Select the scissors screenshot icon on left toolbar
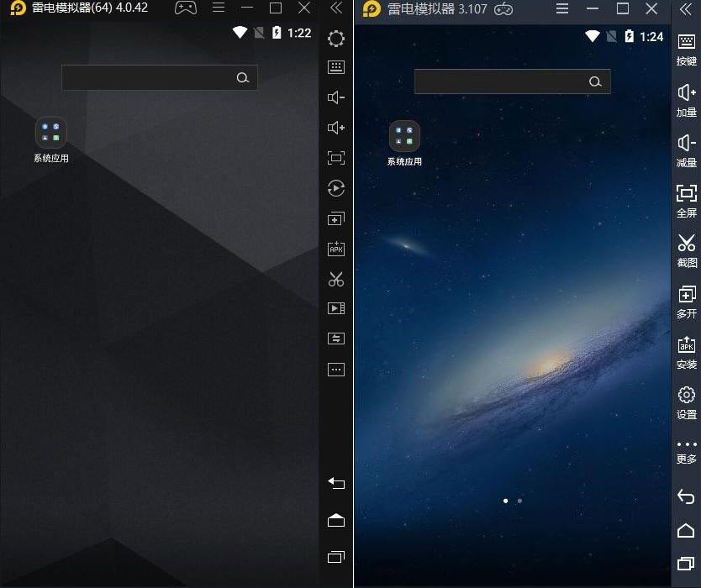Screen dimensions: 701x588 336,278
